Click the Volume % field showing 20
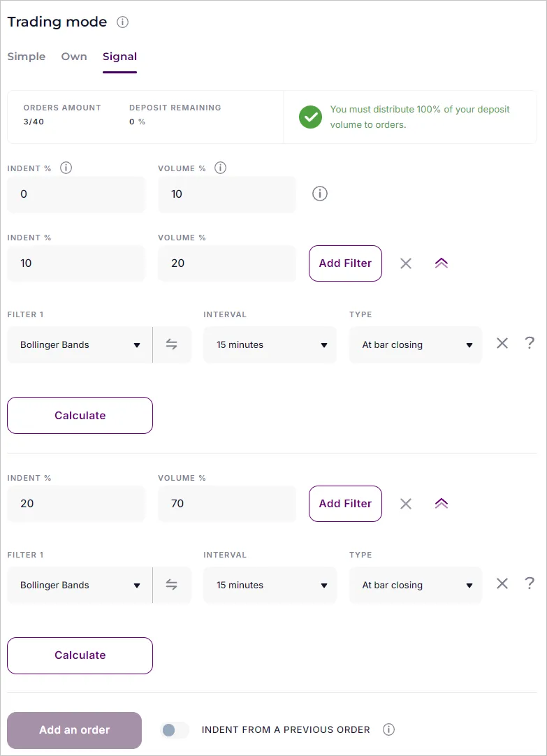This screenshot has width=547, height=756. point(226,263)
